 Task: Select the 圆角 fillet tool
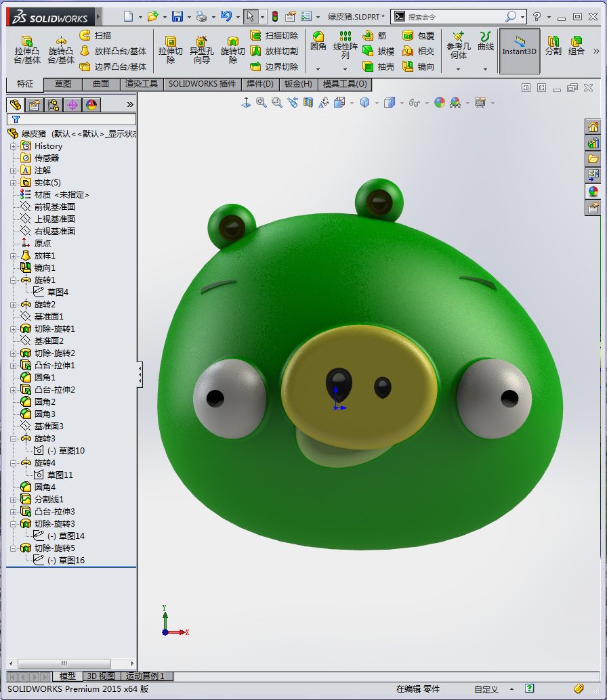318,41
